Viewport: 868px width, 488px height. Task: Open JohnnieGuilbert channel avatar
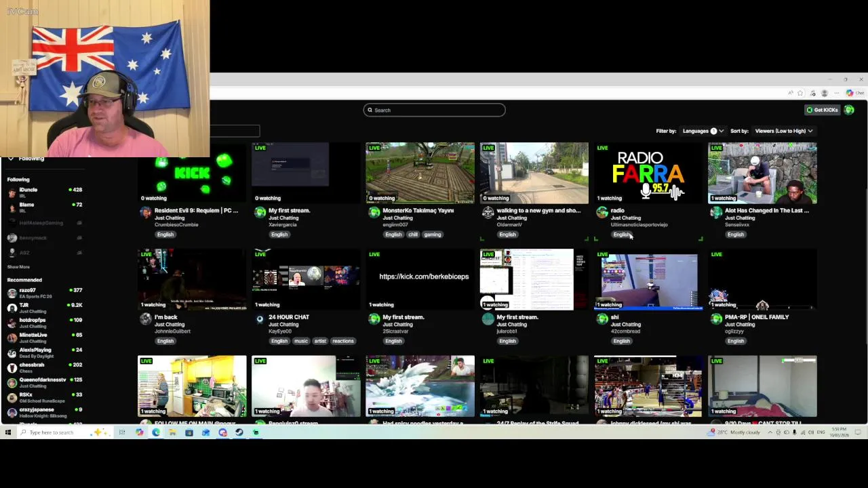point(146,319)
